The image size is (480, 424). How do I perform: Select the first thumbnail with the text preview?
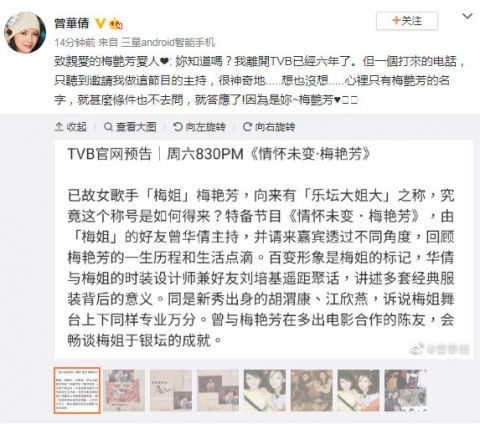pos(77,390)
